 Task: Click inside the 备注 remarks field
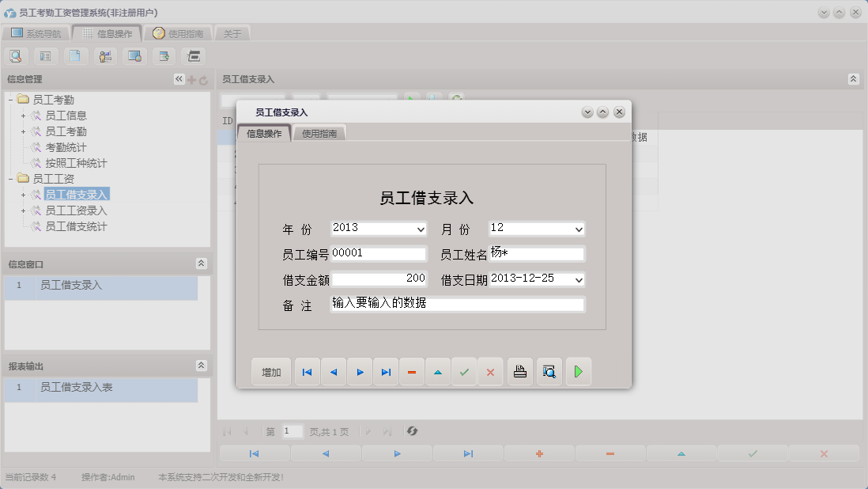[456, 304]
